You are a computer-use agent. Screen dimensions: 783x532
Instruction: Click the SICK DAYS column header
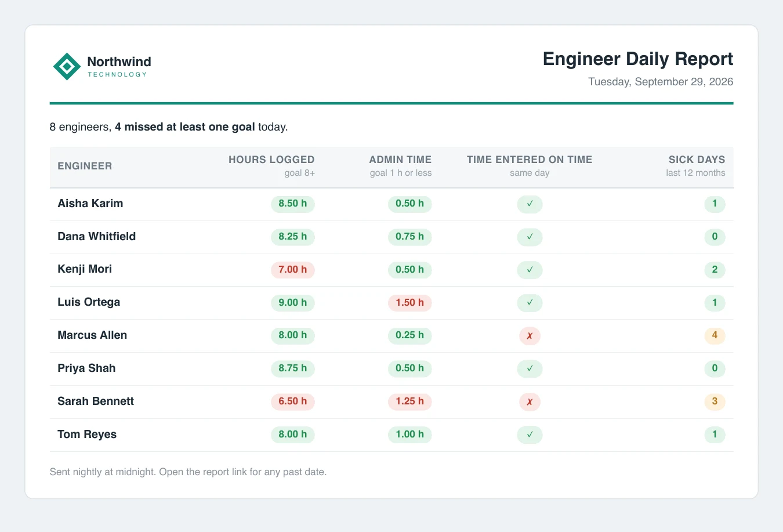click(697, 160)
